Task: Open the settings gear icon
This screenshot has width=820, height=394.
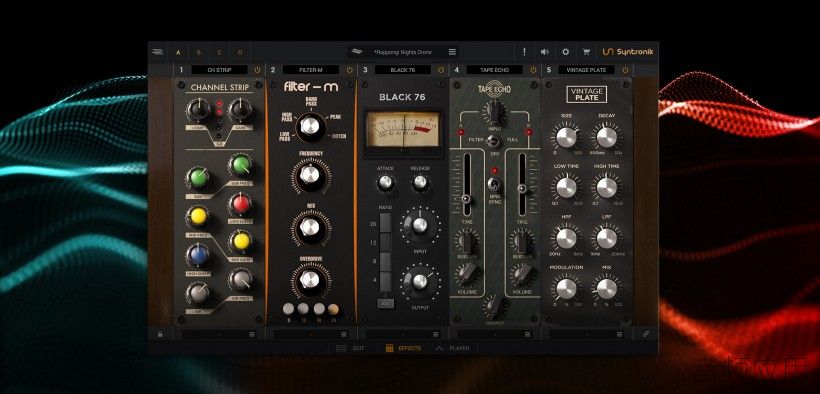Action: pos(565,52)
